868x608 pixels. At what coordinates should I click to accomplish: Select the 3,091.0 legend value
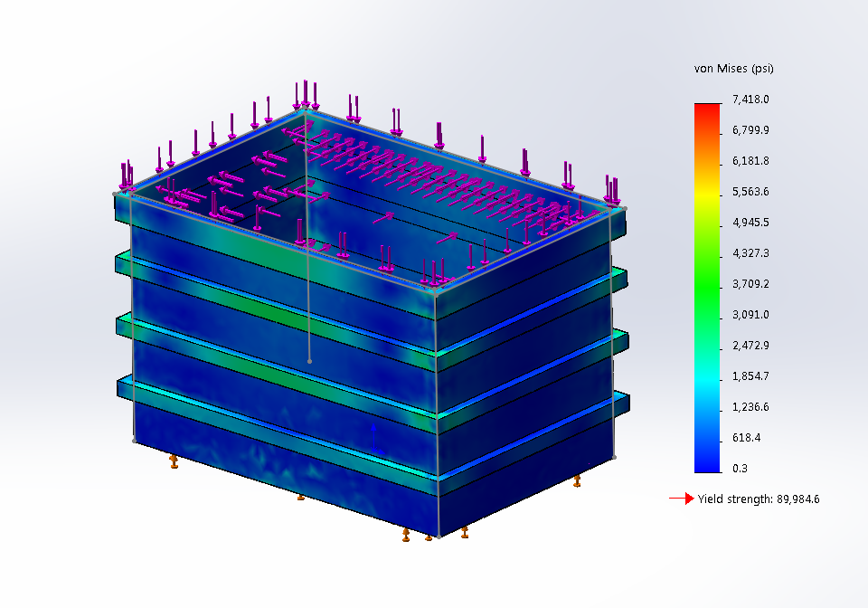tap(750, 315)
